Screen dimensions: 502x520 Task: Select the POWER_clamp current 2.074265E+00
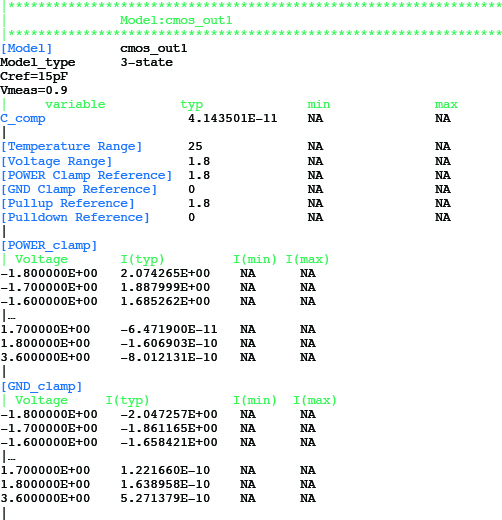pyautogui.click(x=165, y=273)
